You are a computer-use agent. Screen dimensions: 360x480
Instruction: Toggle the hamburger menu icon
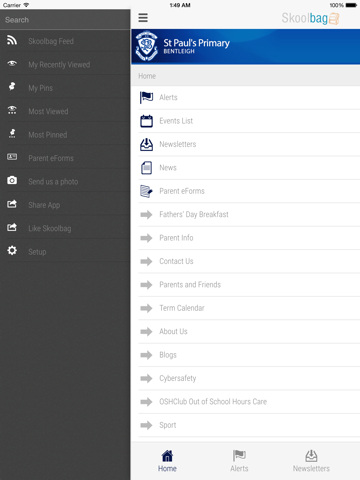pos(143,18)
